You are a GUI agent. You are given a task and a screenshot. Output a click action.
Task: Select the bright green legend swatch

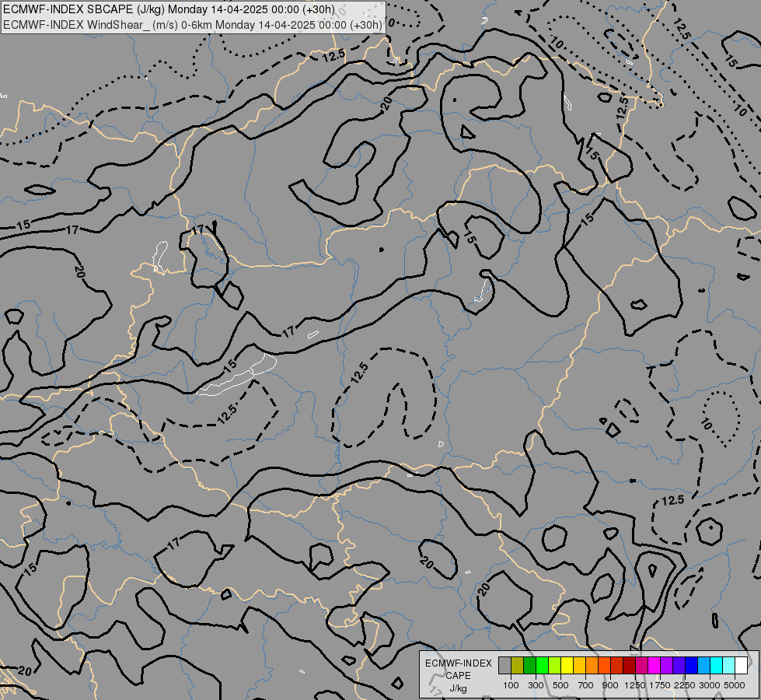[x=542, y=665]
